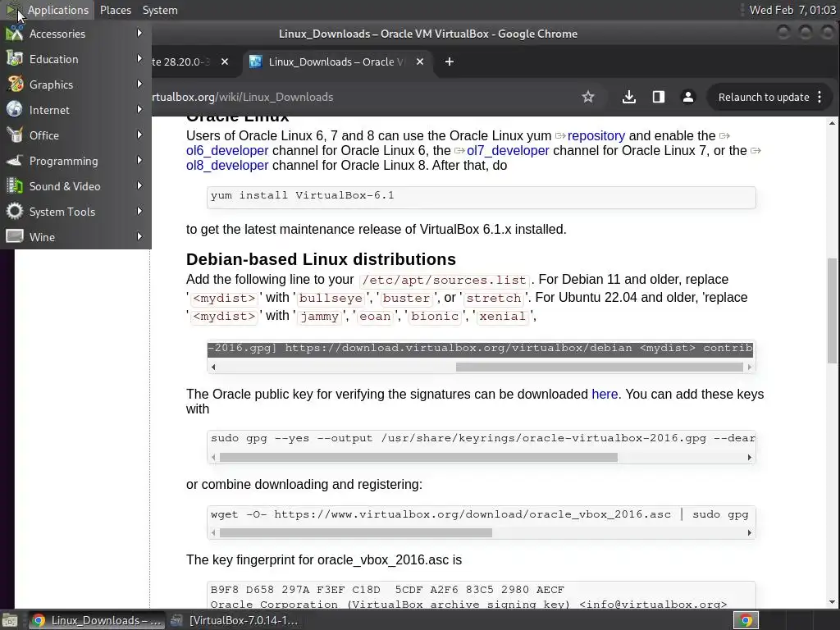Open a new Chrome tab
This screenshot has height=630, width=840.
click(x=449, y=62)
